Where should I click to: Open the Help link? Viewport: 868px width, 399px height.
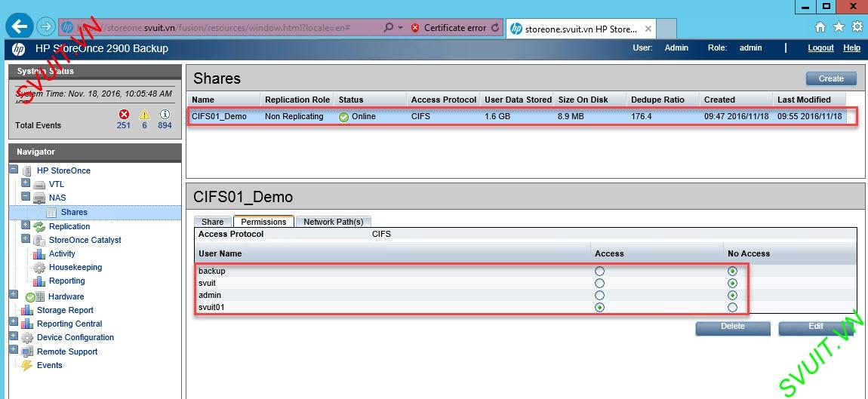852,48
